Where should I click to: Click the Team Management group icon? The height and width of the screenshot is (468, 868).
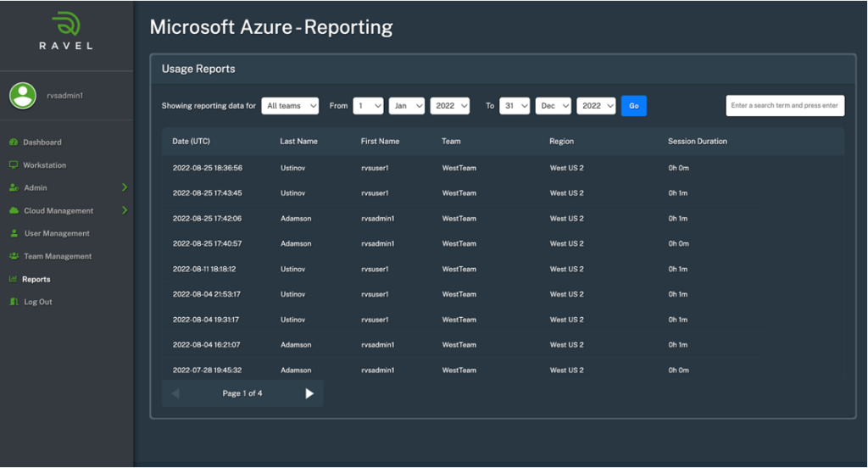point(14,256)
